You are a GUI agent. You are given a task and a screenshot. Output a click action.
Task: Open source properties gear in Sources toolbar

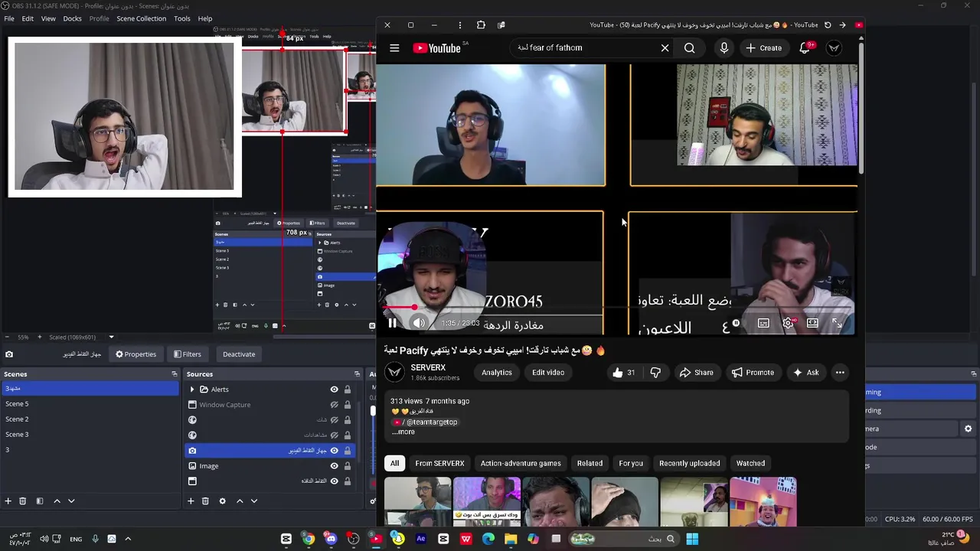[222, 501]
